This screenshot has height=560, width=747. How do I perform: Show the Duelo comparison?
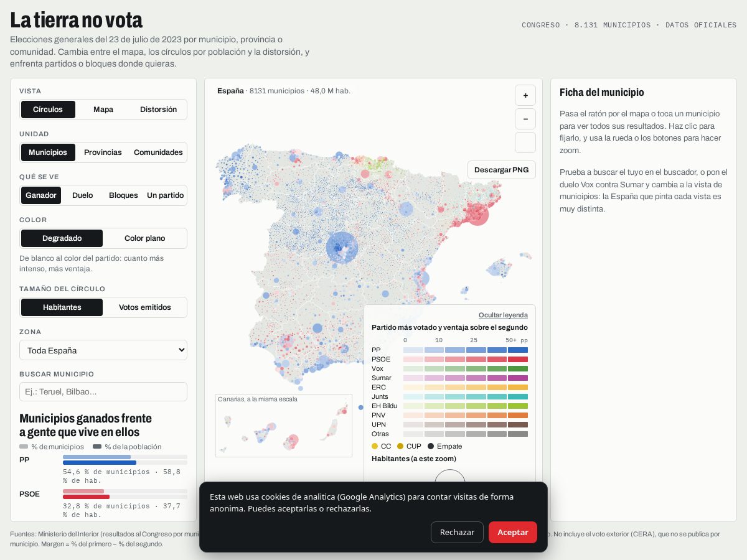[82, 195]
